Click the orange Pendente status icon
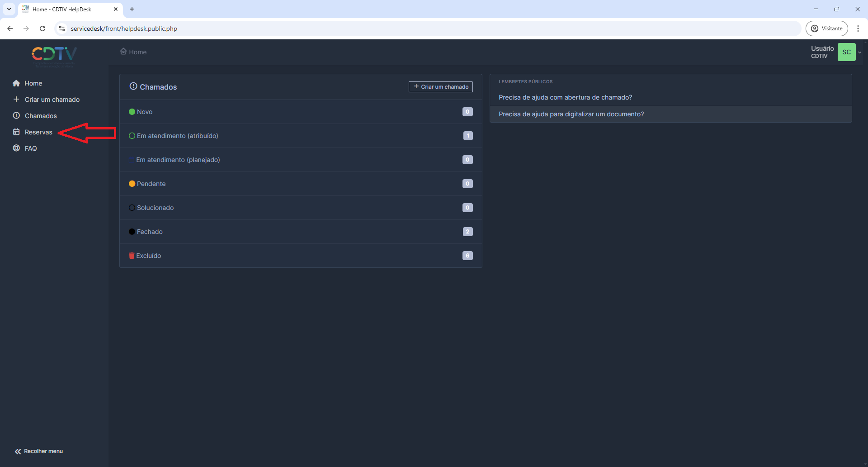 tap(132, 184)
